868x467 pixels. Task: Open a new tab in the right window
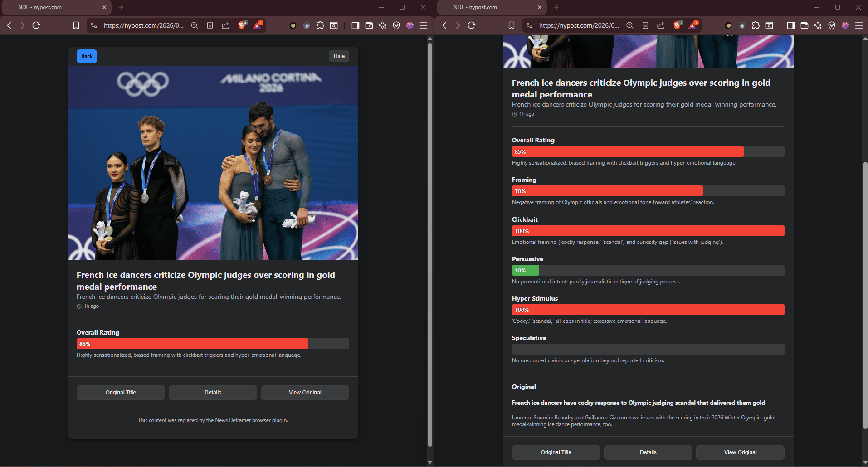[556, 7]
